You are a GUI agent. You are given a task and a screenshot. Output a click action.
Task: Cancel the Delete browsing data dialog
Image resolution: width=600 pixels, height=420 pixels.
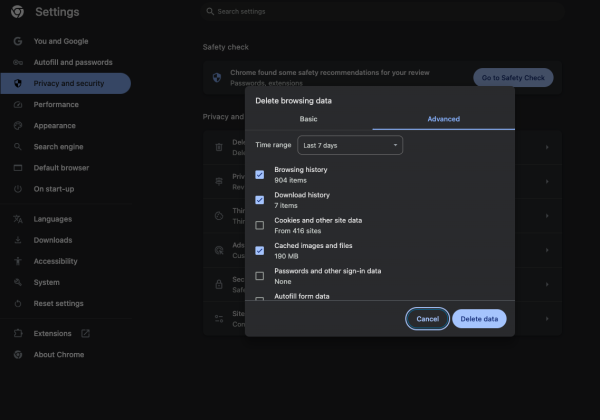[427, 319]
